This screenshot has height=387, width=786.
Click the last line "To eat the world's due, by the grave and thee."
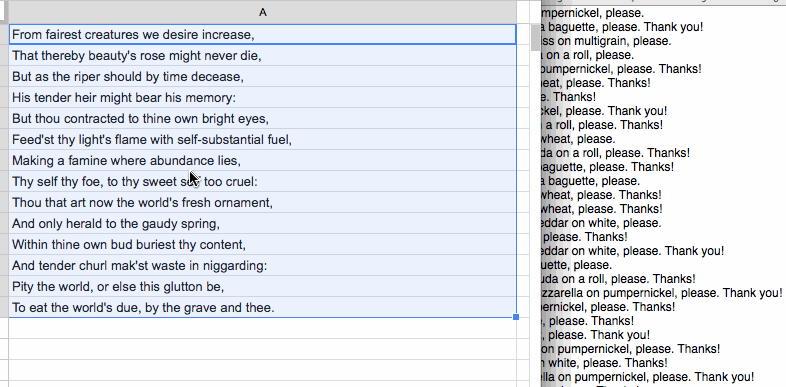click(262, 307)
